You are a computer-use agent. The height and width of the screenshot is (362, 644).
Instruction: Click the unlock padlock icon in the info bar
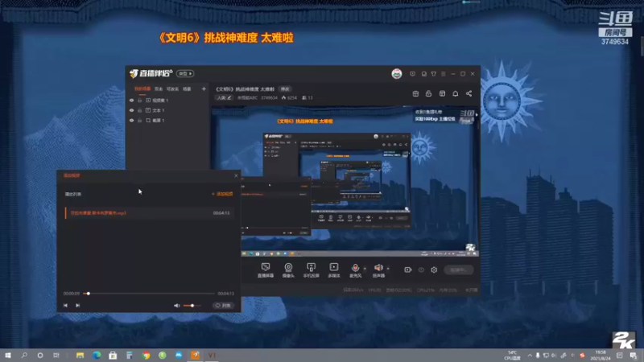point(428,93)
